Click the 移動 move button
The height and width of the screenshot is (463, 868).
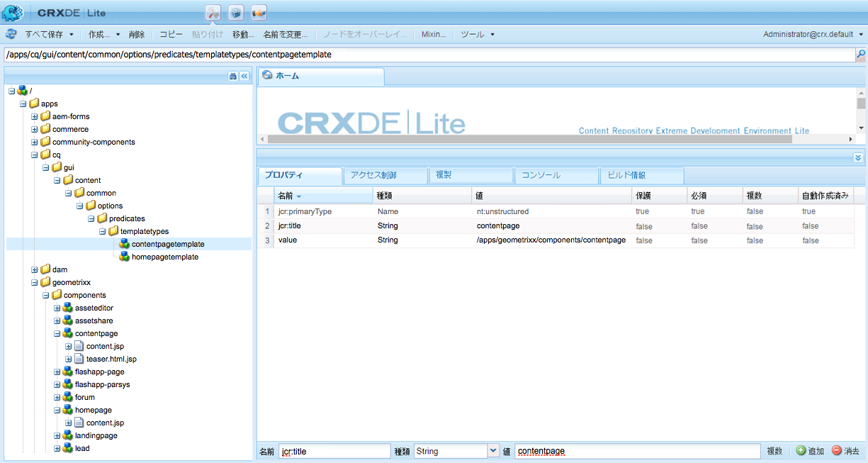[243, 34]
